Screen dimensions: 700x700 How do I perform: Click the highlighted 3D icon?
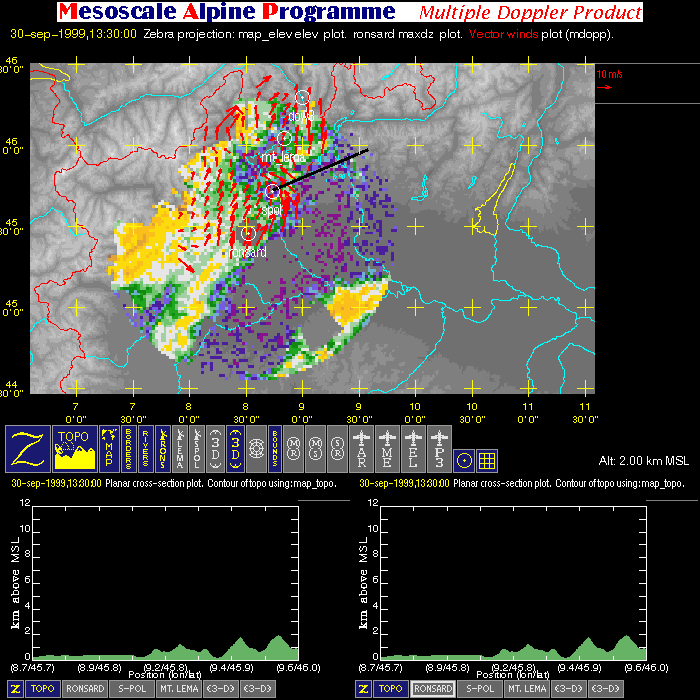[232, 448]
